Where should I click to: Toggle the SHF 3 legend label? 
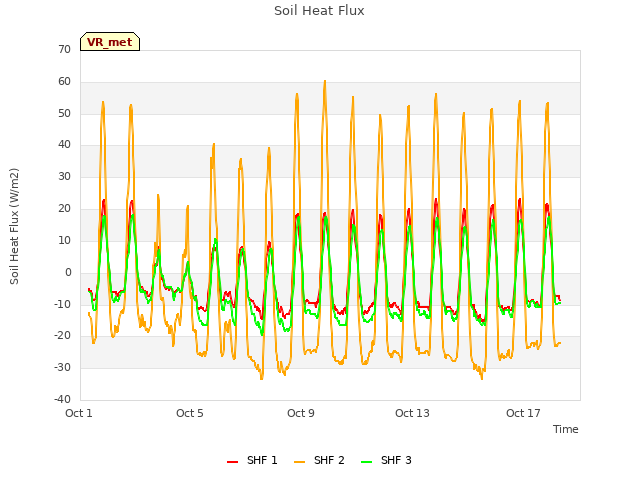point(396,460)
